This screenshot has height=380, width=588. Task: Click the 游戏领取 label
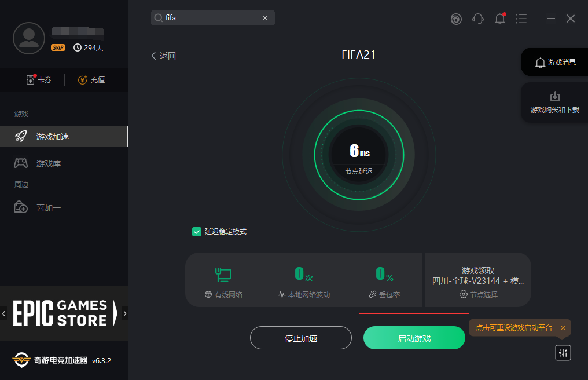click(478, 271)
